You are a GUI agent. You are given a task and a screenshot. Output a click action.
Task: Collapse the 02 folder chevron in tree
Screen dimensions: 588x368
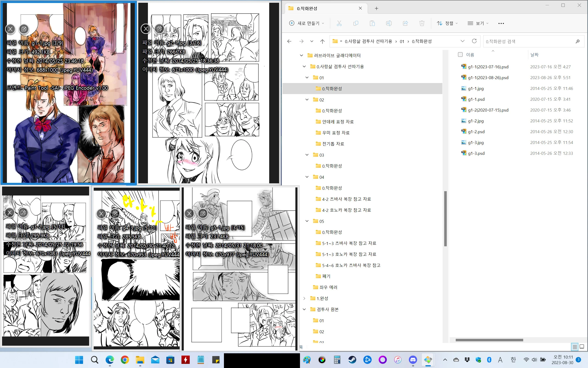tap(307, 100)
